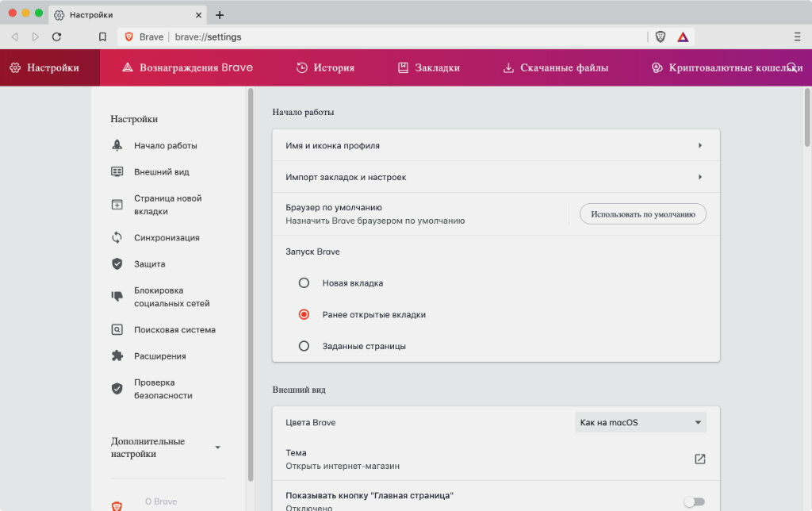Click the Внешний вид sidebar icon
The image size is (812, 511).
click(x=117, y=171)
